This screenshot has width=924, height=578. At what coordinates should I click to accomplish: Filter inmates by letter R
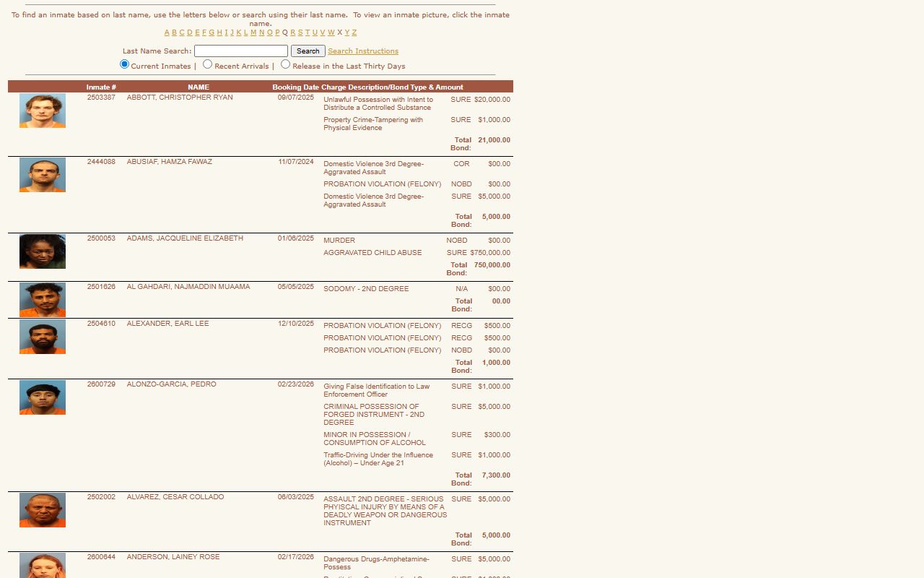point(292,33)
